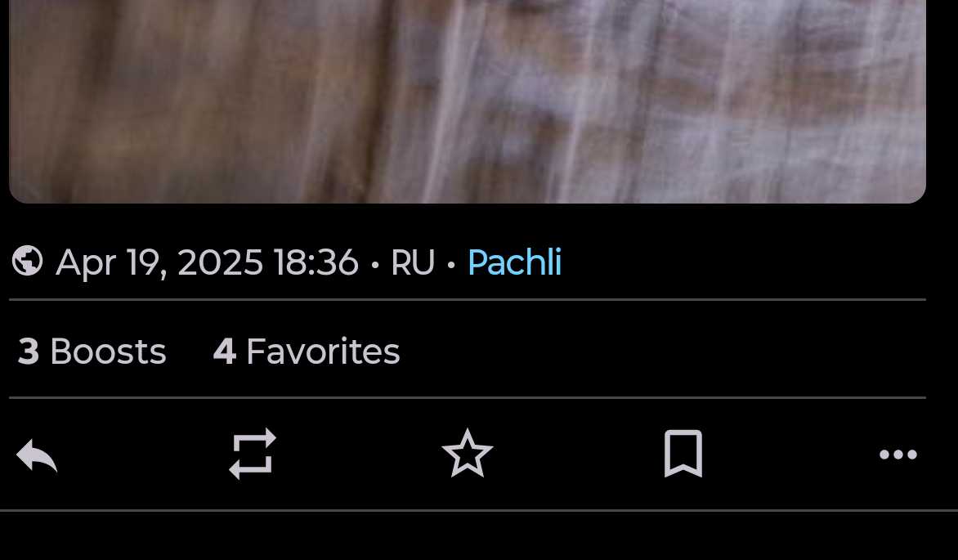Click the globe public visibility icon
The image size is (958, 560).
(28, 261)
